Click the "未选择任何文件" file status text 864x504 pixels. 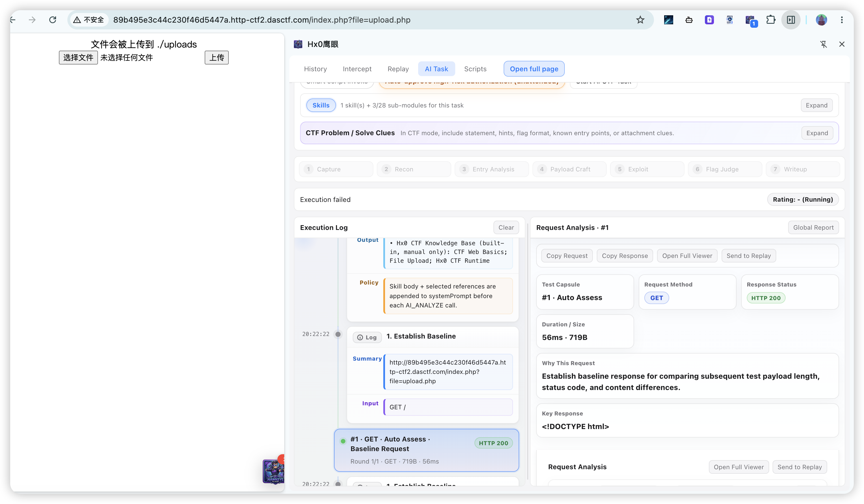[127, 58]
